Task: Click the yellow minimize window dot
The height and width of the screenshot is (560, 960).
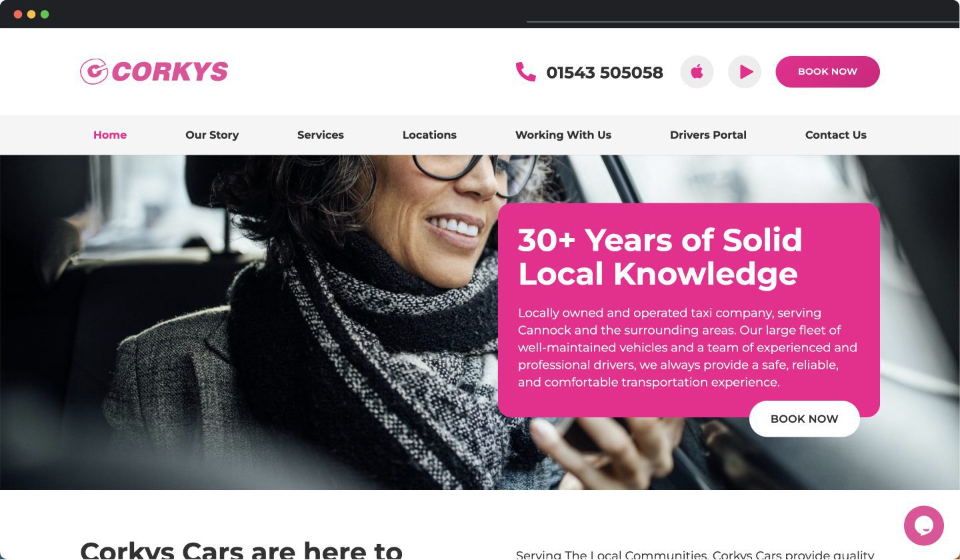Action: tap(31, 14)
